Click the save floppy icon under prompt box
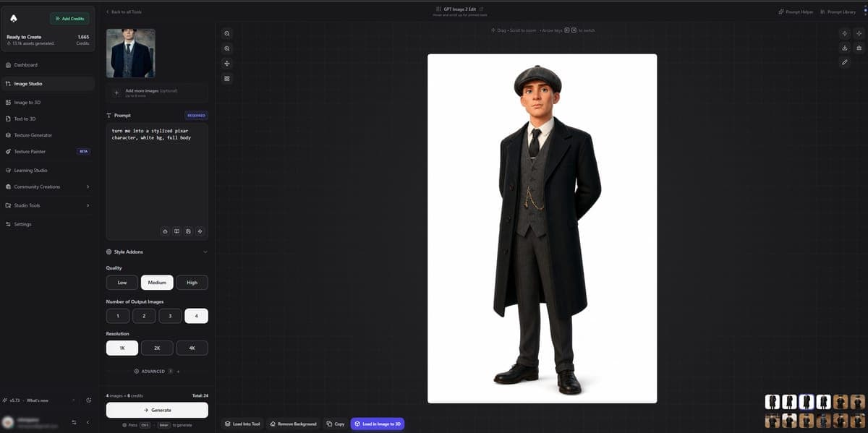Image resolution: width=868 pixels, height=433 pixels. point(188,231)
